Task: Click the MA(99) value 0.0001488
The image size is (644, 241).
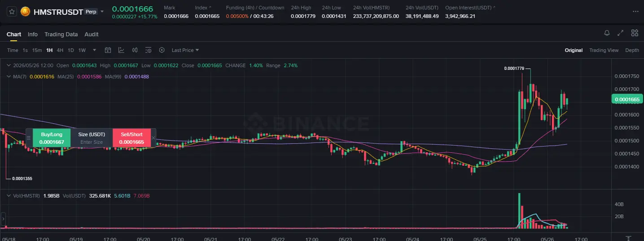Action: coord(136,77)
